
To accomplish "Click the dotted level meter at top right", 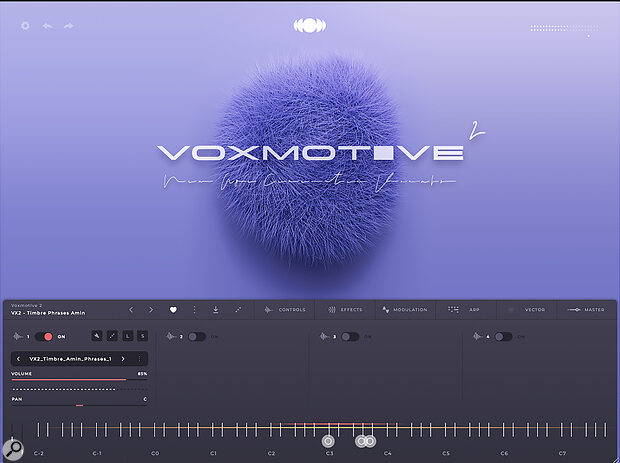I will [x=564, y=28].
